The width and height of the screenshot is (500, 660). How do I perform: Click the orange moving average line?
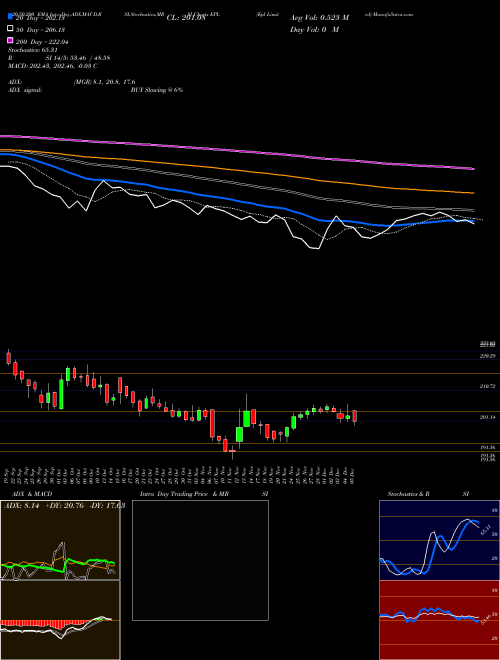click(x=236, y=170)
